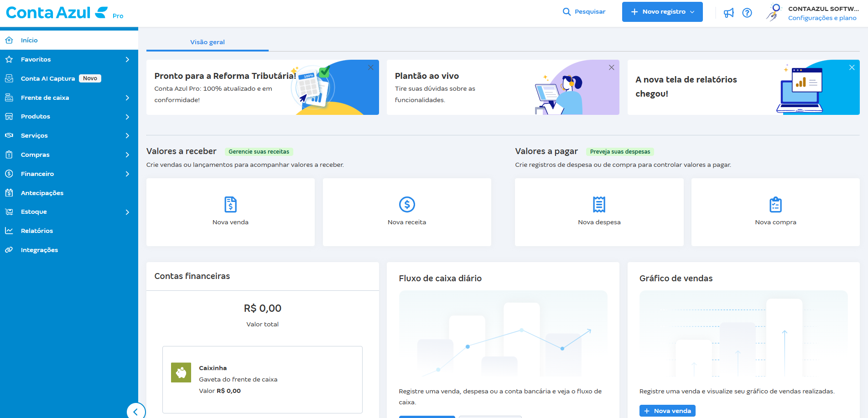This screenshot has height=418, width=868.
Task: Open Conta AI Captura
Action: pyautogui.click(x=48, y=78)
